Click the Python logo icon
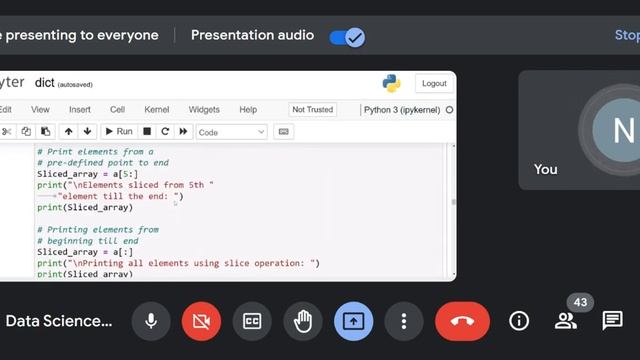 [391, 83]
